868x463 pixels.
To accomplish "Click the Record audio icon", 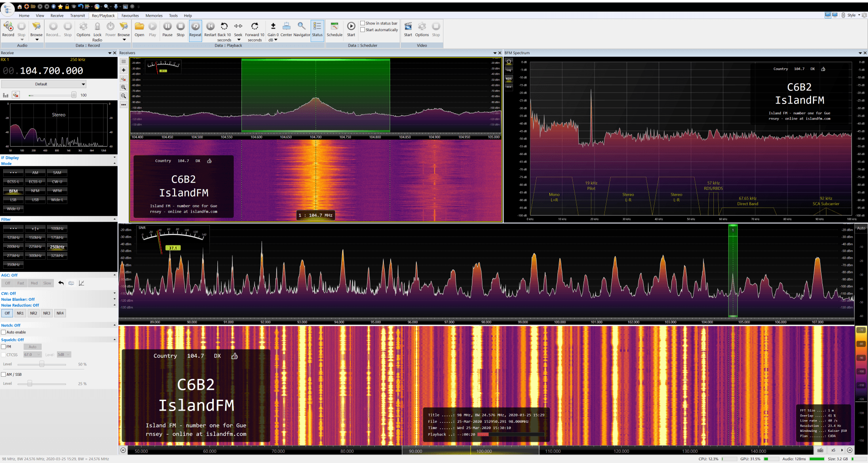I will (x=8, y=27).
